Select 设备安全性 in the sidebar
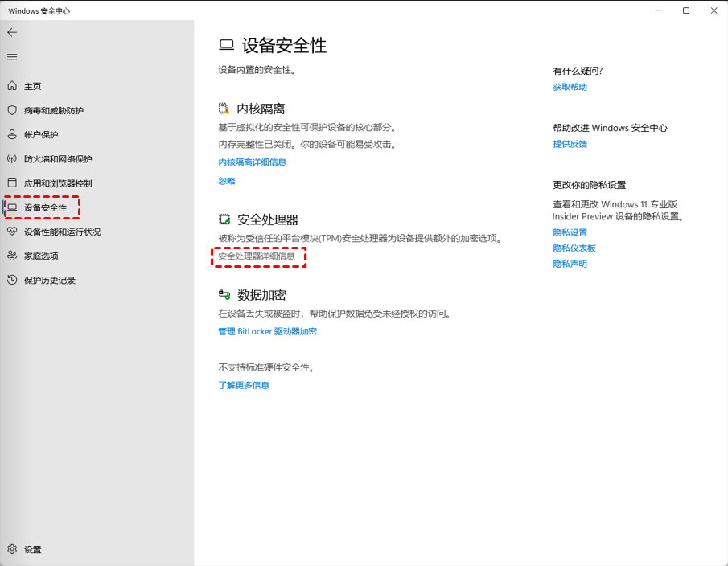This screenshot has width=728, height=566. [x=45, y=207]
